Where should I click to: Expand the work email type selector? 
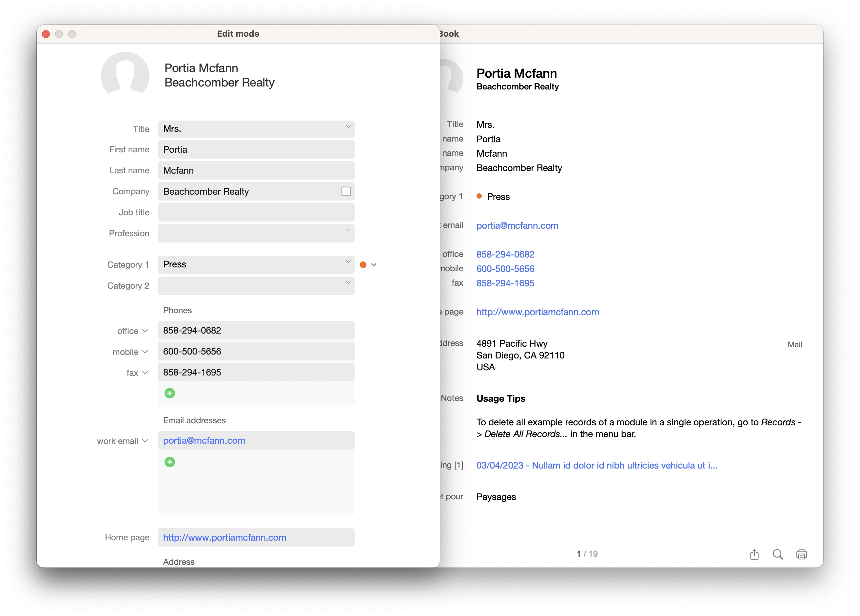click(145, 440)
